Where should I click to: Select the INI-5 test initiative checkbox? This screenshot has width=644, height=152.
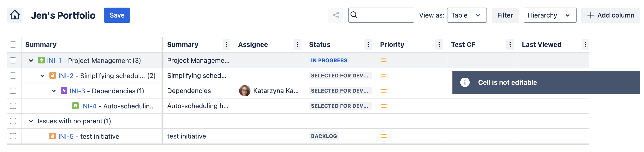click(x=13, y=136)
